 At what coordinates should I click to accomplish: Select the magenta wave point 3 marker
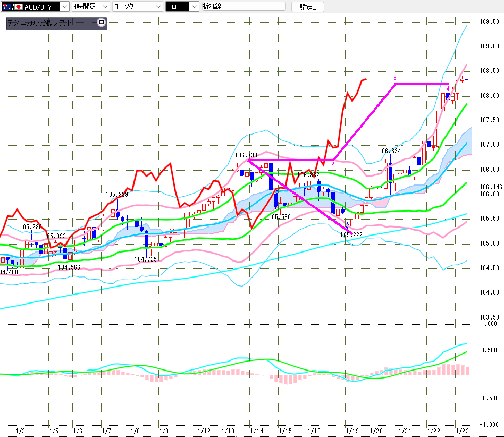395,78
